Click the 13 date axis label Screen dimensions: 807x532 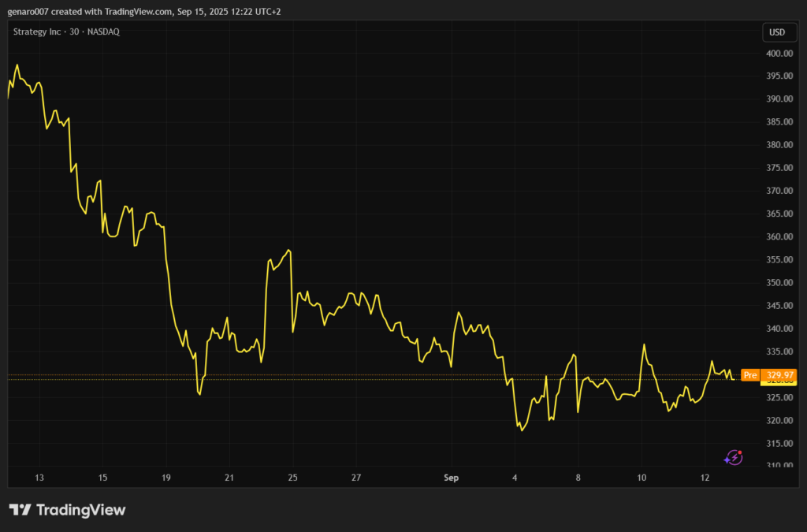39,478
